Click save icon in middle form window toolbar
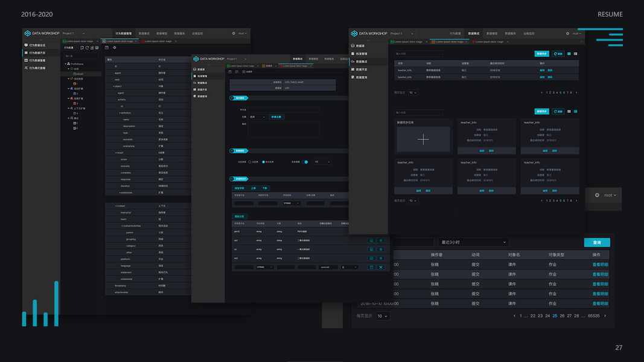The height and width of the screenshot is (362, 644). (230, 72)
